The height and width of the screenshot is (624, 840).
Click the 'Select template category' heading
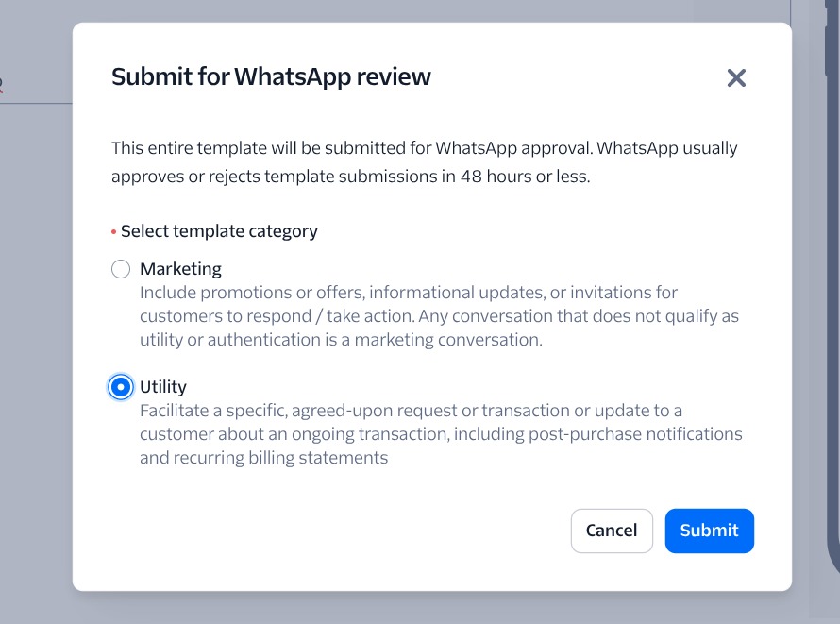[x=219, y=231]
